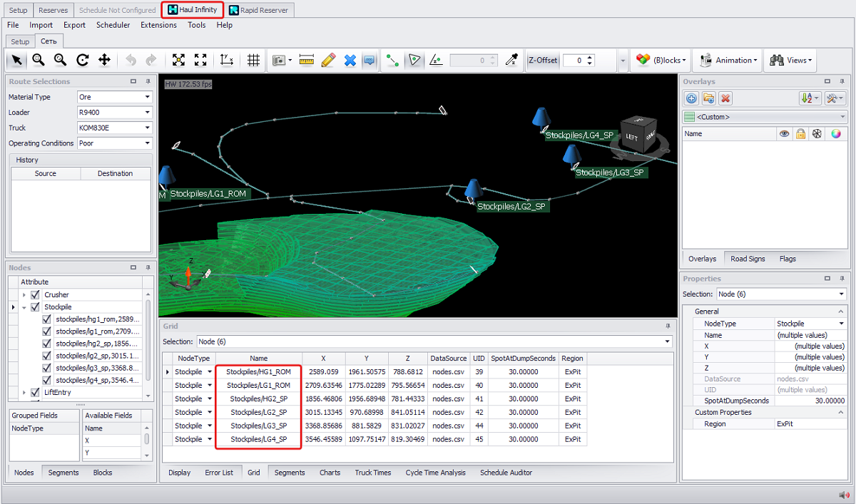The width and height of the screenshot is (856, 504).
Task: Open the Truck KOM830E dropdown
Action: pyautogui.click(x=114, y=128)
